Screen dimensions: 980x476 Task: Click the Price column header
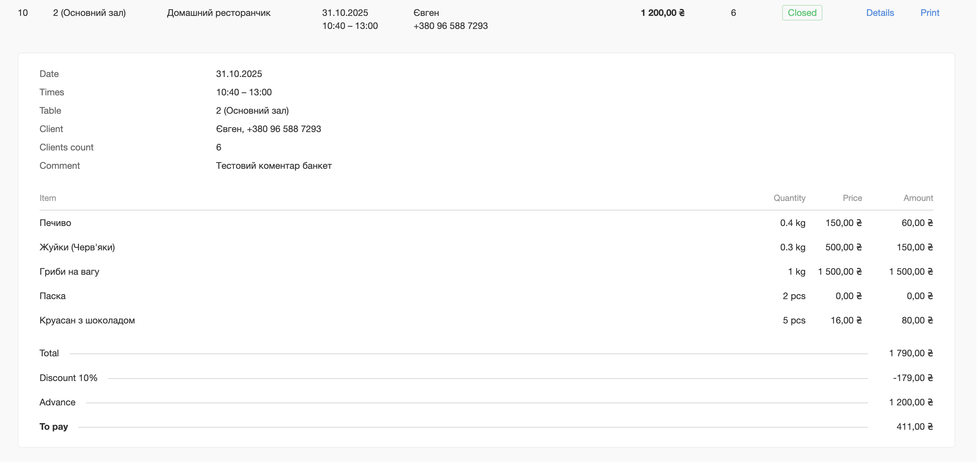coord(852,198)
